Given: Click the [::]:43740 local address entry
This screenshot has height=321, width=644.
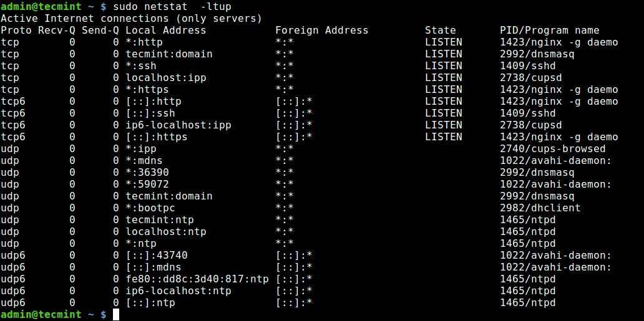Looking at the screenshot, I should click(156, 256).
